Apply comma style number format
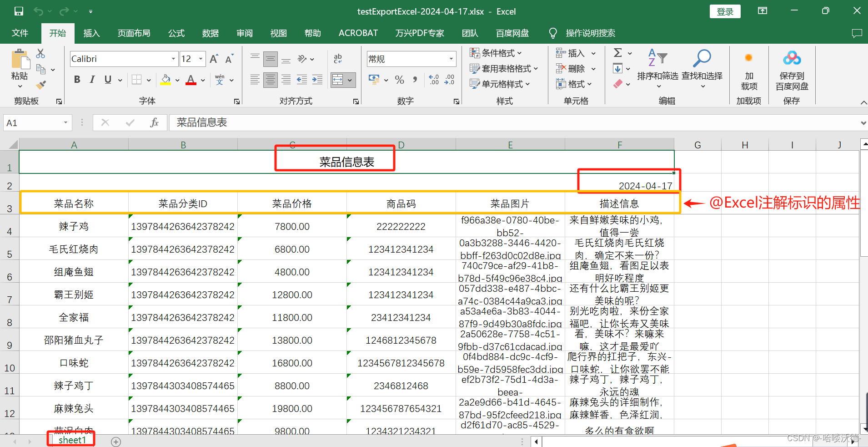868x447 pixels. click(x=415, y=80)
